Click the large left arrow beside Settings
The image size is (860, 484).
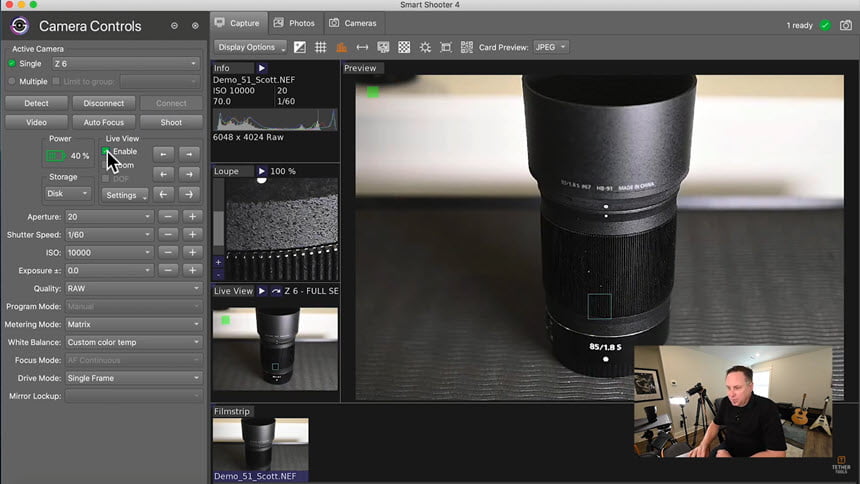(163, 194)
